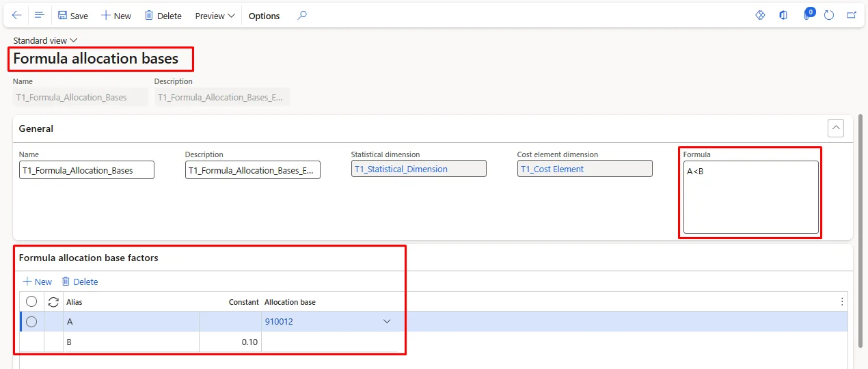This screenshot has height=369, width=868.
Task: Delete the record from top toolbar
Action: pyautogui.click(x=163, y=16)
